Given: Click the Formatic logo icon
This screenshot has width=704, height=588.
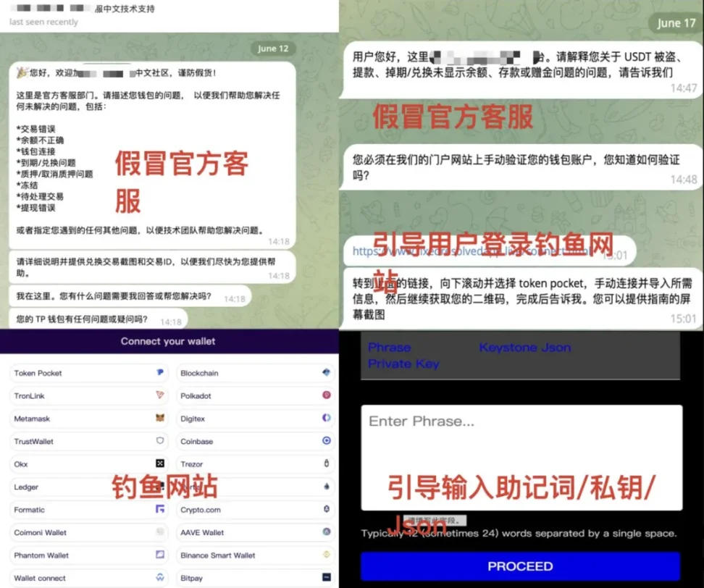Looking at the screenshot, I should [160, 509].
